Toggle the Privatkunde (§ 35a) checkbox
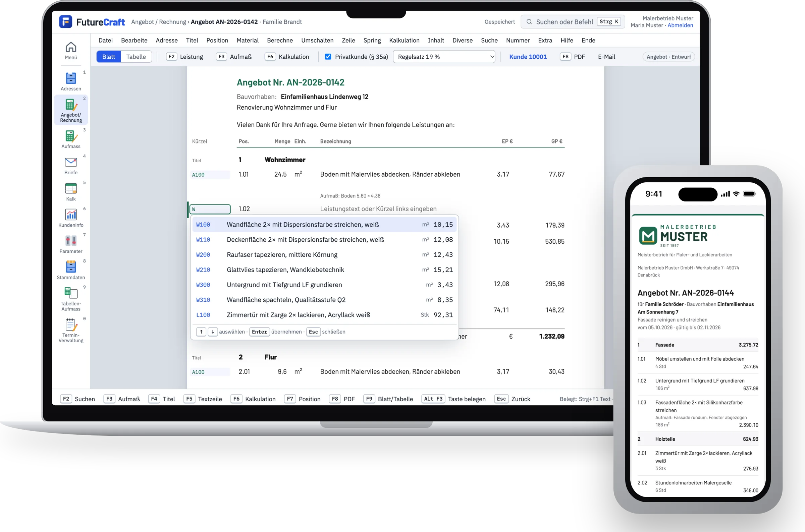Viewport: 805px width, 532px height. pyautogui.click(x=328, y=57)
